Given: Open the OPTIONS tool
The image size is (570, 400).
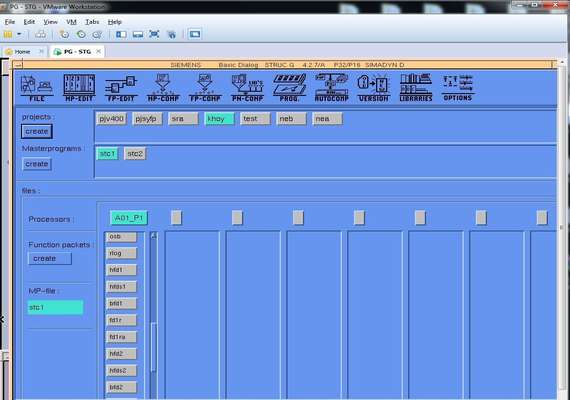Looking at the screenshot, I should tap(458, 88).
